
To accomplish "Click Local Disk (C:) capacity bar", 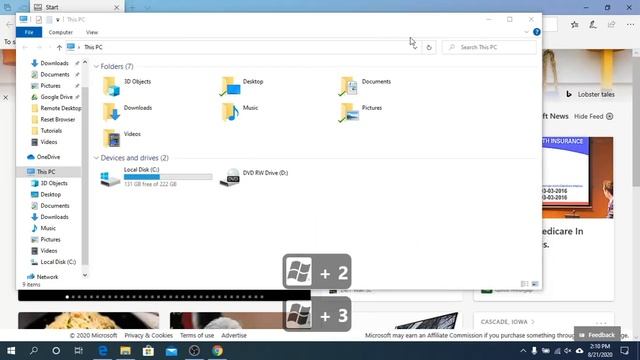I will 168,177.
